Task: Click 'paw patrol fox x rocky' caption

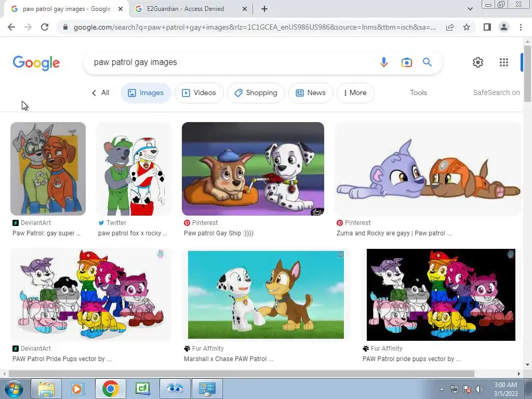Action: pyautogui.click(x=132, y=233)
